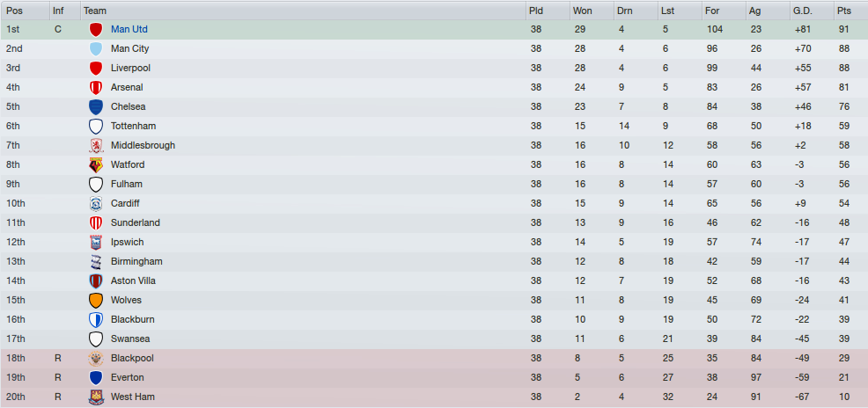The image size is (868, 408).
Task: Open the Man Utd team link
Action: [129, 29]
